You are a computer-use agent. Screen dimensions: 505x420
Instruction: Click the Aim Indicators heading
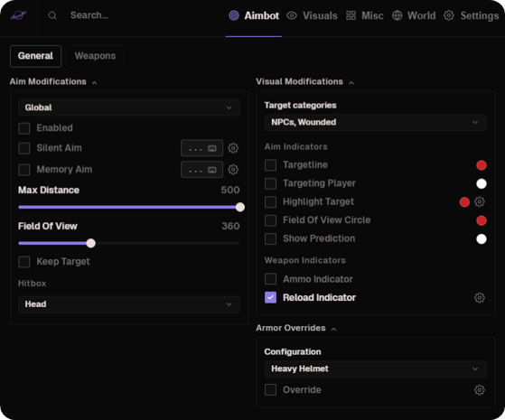296,147
